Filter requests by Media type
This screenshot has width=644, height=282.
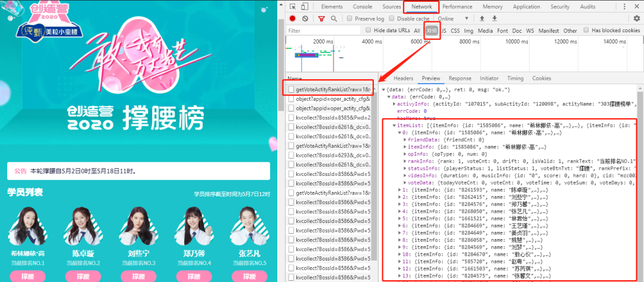click(x=485, y=31)
